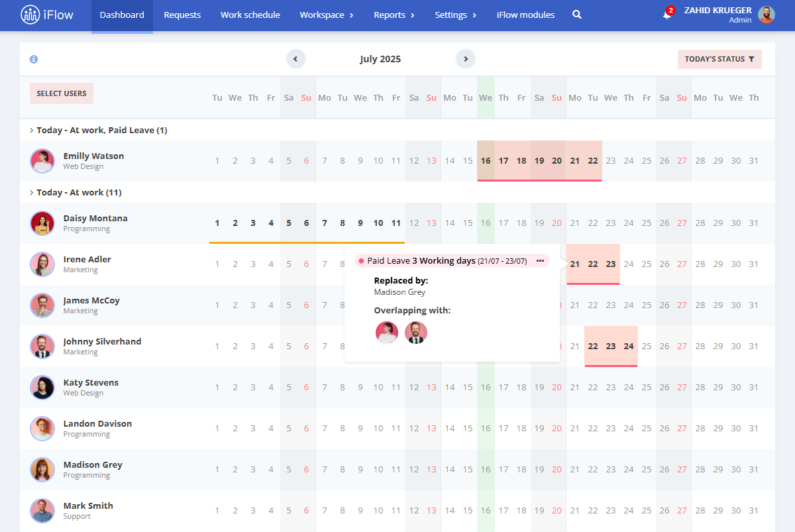
Task: Select day 13 in Madison Grey's row
Action: (x=432, y=470)
